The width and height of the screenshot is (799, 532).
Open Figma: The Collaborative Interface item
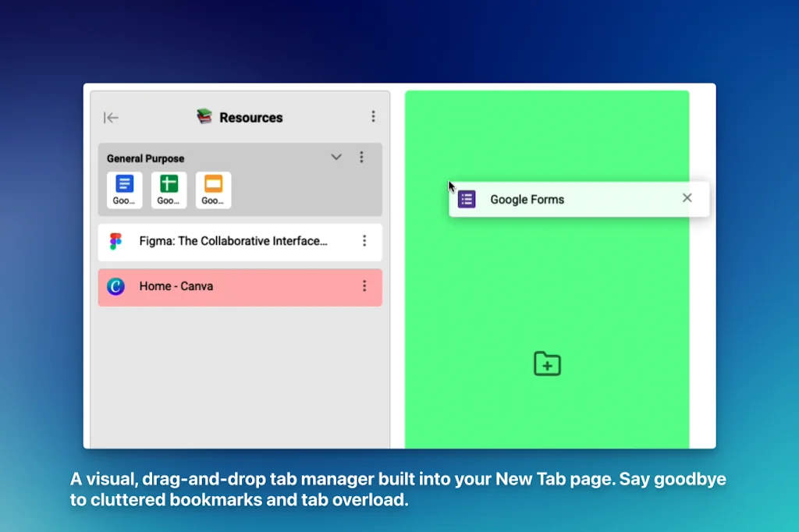240,242
